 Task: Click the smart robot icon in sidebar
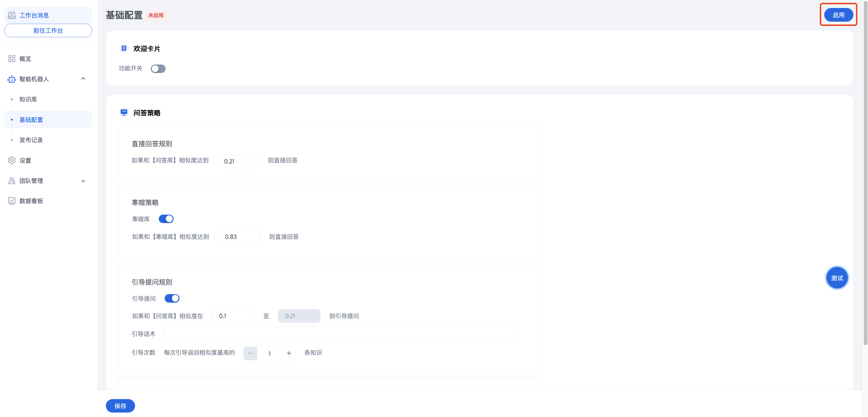point(12,79)
